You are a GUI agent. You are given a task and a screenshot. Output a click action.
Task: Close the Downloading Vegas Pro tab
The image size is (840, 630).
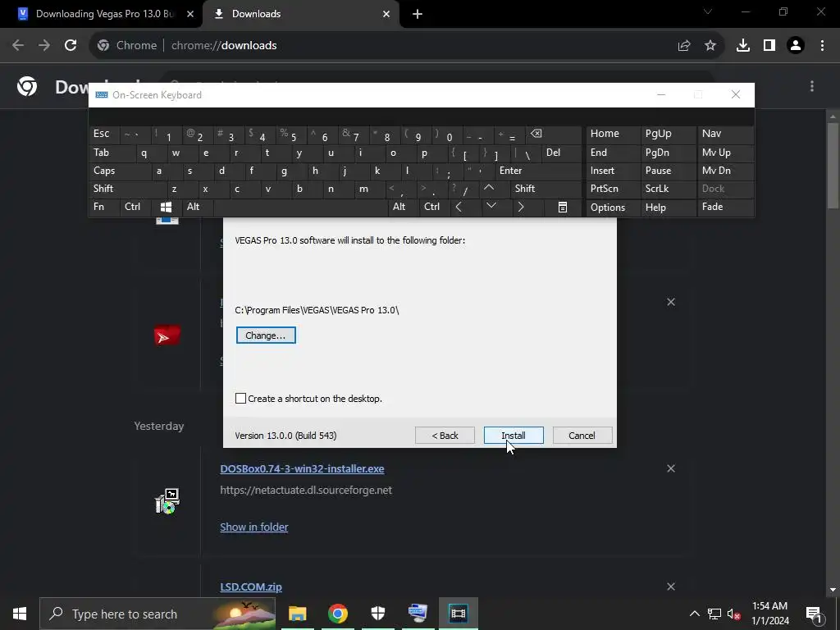pos(189,14)
